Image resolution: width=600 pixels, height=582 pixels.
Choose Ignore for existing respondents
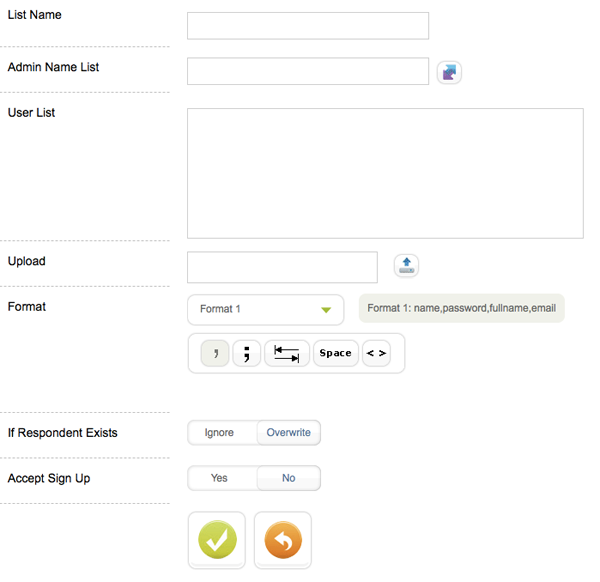(220, 433)
